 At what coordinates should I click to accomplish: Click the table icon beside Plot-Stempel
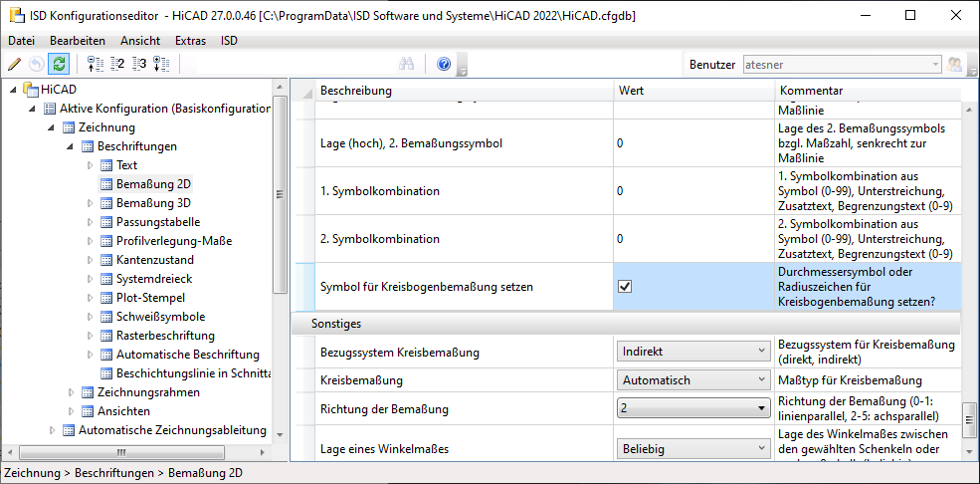[106, 298]
